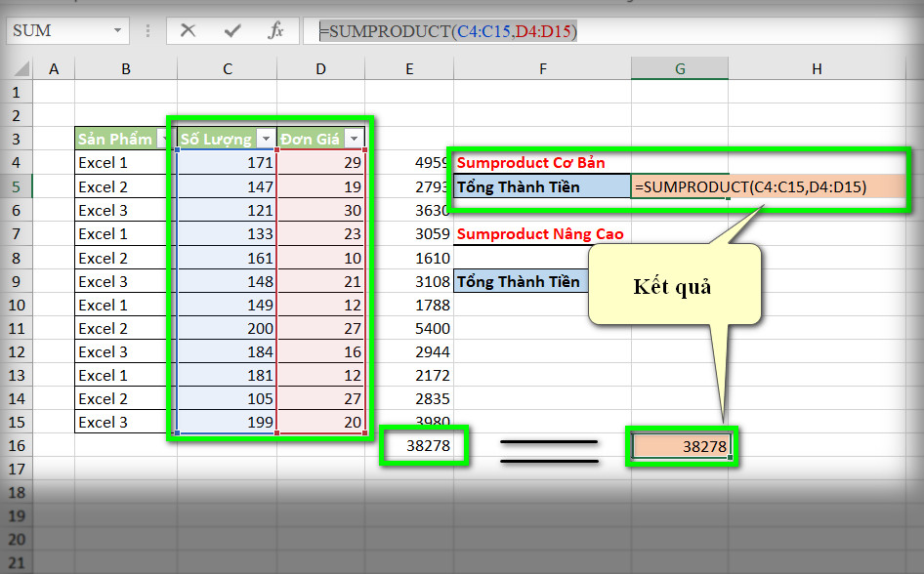Select the unit price cell showing 29
The image size is (924, 574).
tap(321, 162)
